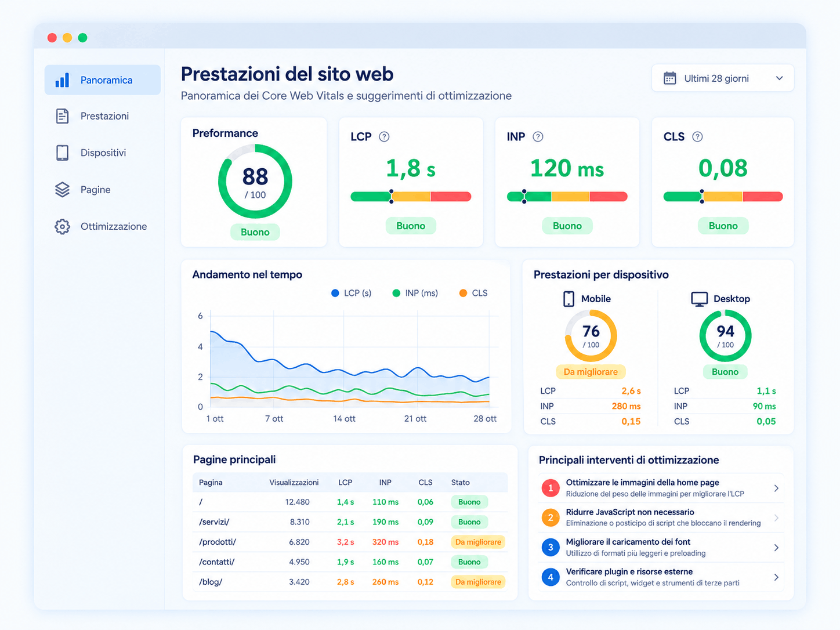Click the orange number 2 badge
Screen dimensions: 840x630
click(x=551, y=517)
